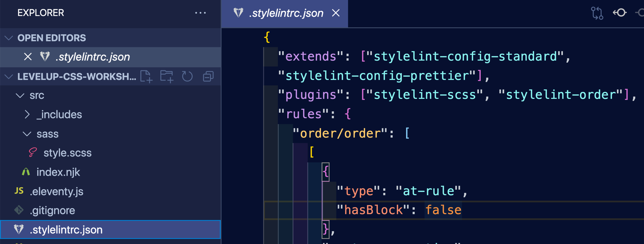Click the git icon beside .gitignore
This screenshot has width=644, height=244.
(x=19, y=210)
